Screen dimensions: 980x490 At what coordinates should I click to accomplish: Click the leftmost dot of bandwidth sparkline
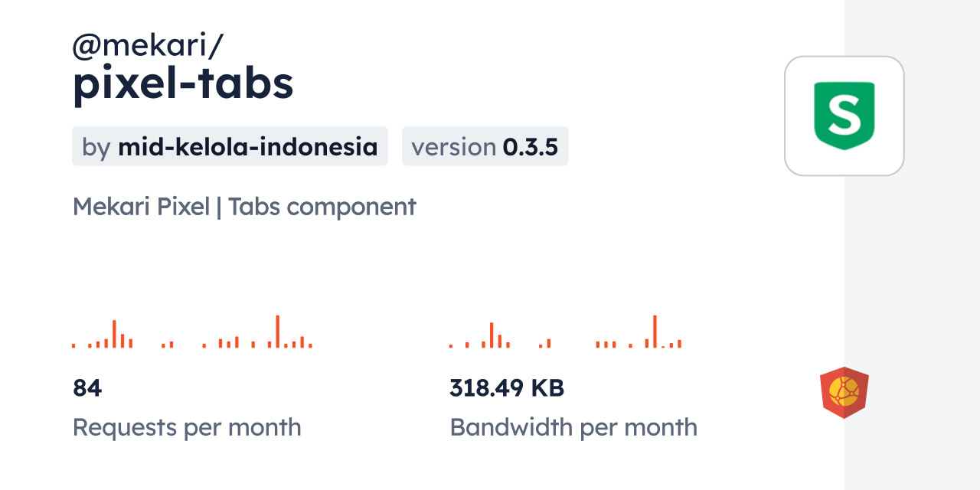tap(451, 345)
